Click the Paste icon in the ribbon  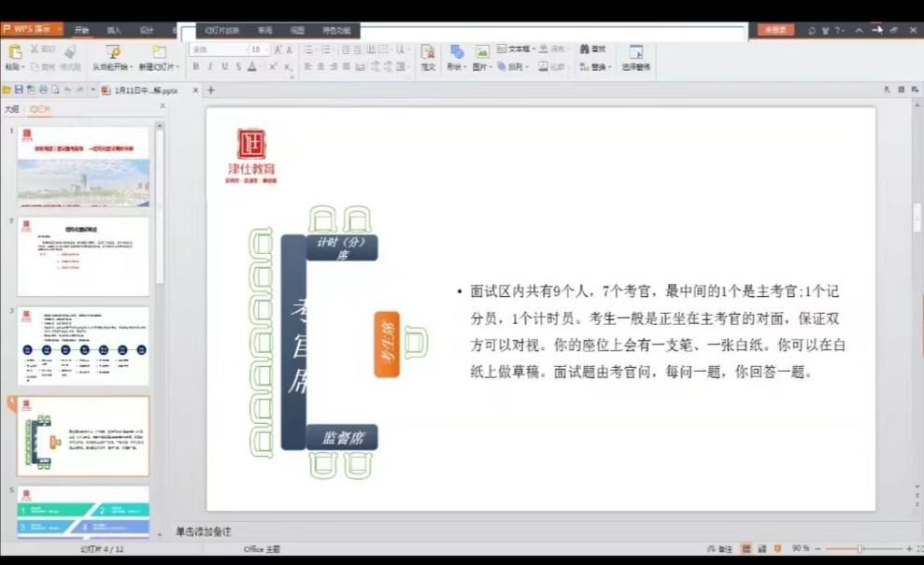tap(14, 52)
